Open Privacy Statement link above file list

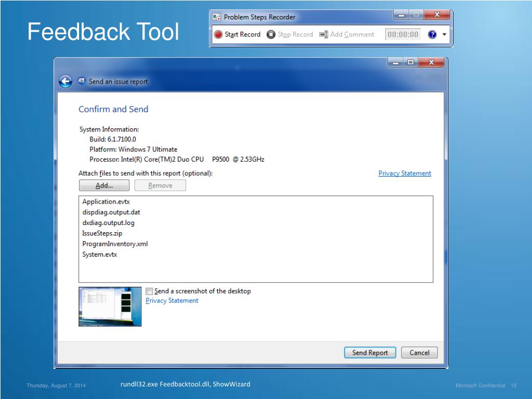coord(404,174)
